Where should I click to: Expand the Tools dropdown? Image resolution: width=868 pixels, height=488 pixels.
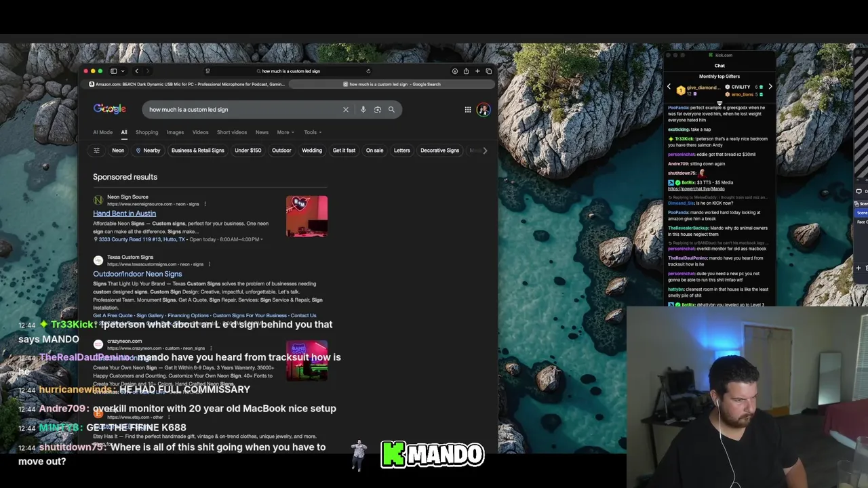point(313,132)
